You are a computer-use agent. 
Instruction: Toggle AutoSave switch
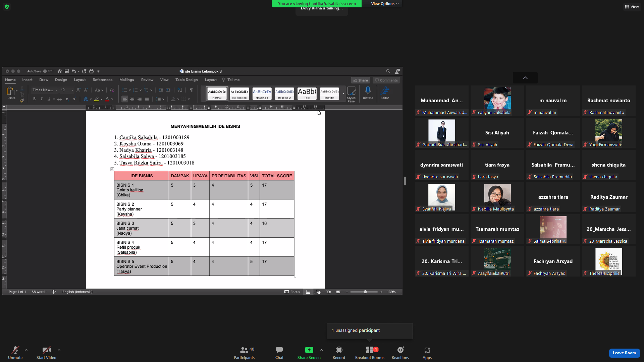47,71
